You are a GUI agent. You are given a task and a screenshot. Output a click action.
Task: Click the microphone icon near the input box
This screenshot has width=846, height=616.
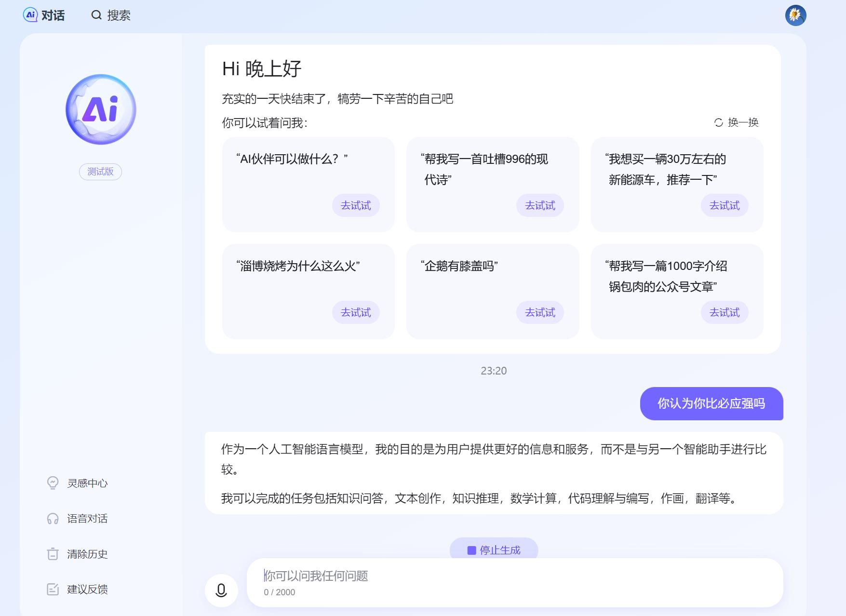click(222, 590)
